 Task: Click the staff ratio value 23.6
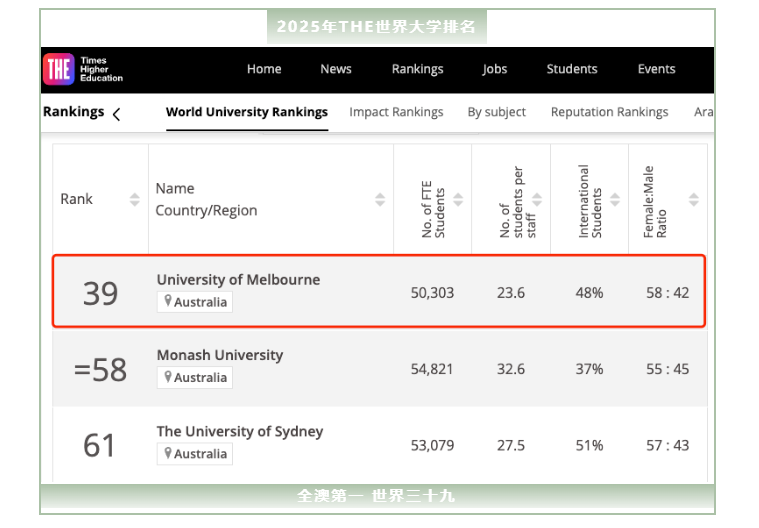(511, 293)
